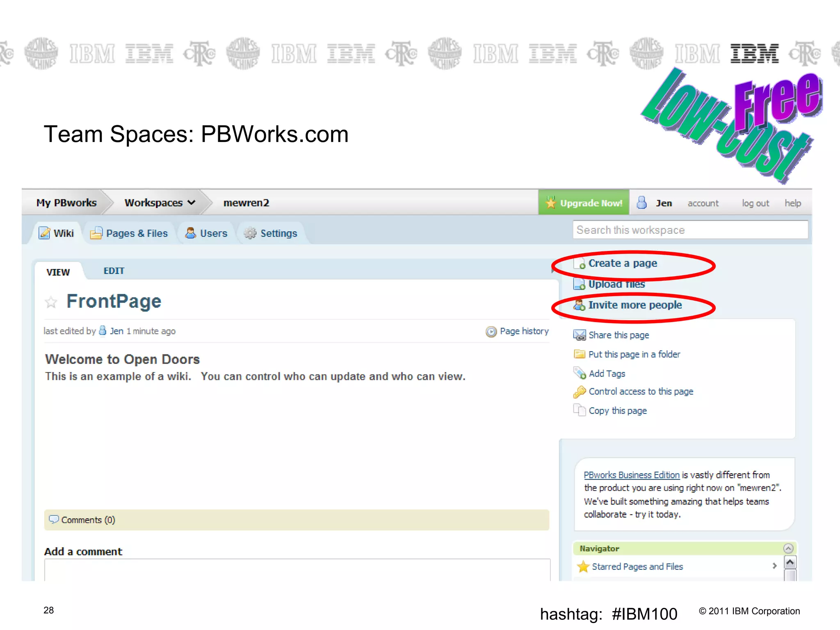Switch to the EDIT tab

pyautogui.click(x=114, y=271)
